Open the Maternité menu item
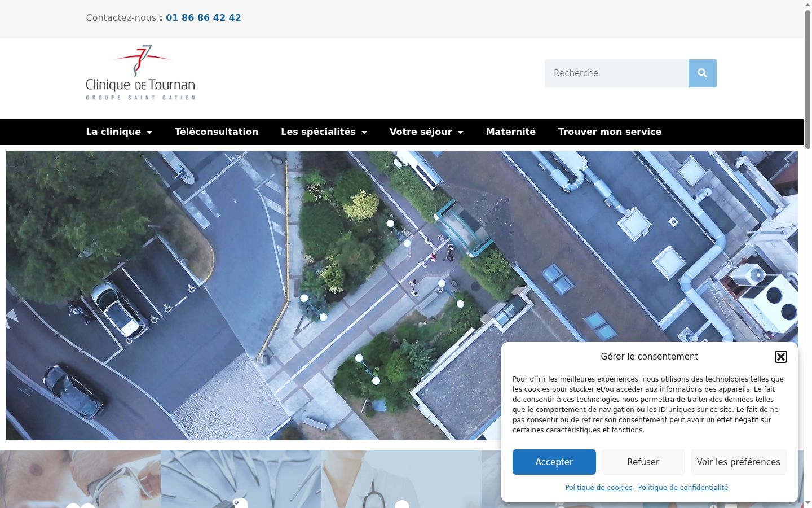The height and width of the screenshot is (508, 812). 511,132
